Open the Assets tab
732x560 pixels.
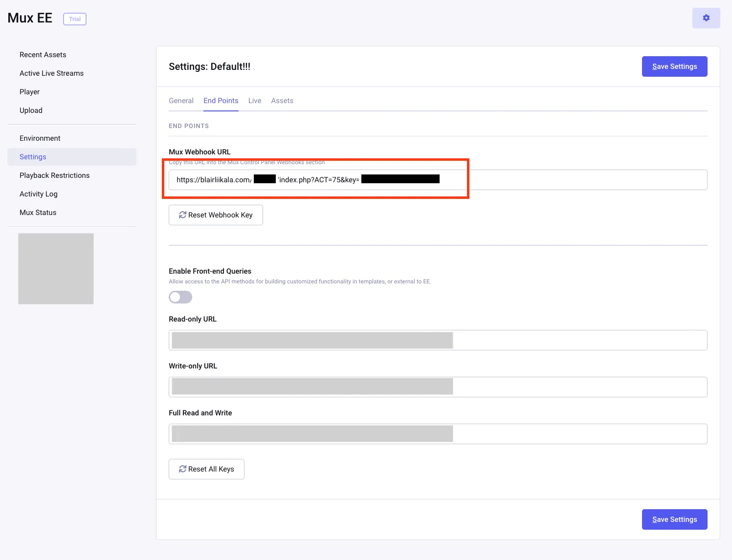282,101
